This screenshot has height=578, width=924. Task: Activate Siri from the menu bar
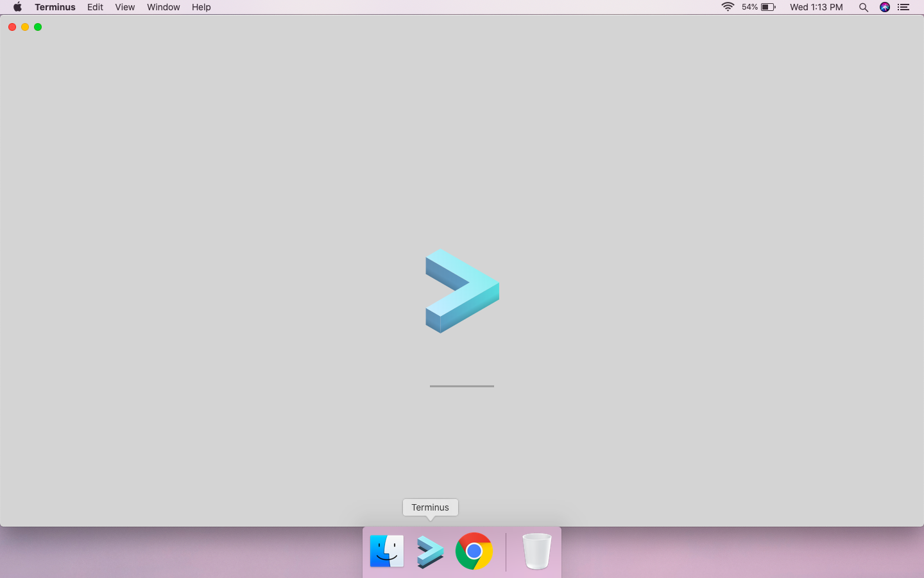884,7
